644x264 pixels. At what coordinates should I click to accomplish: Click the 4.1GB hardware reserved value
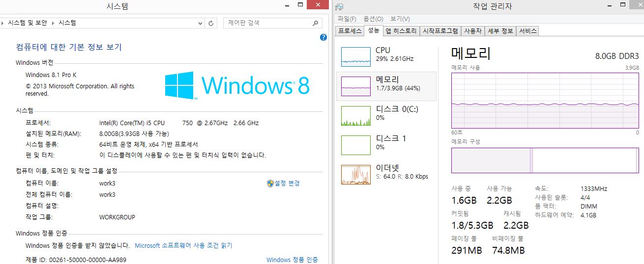click(588, 215)
